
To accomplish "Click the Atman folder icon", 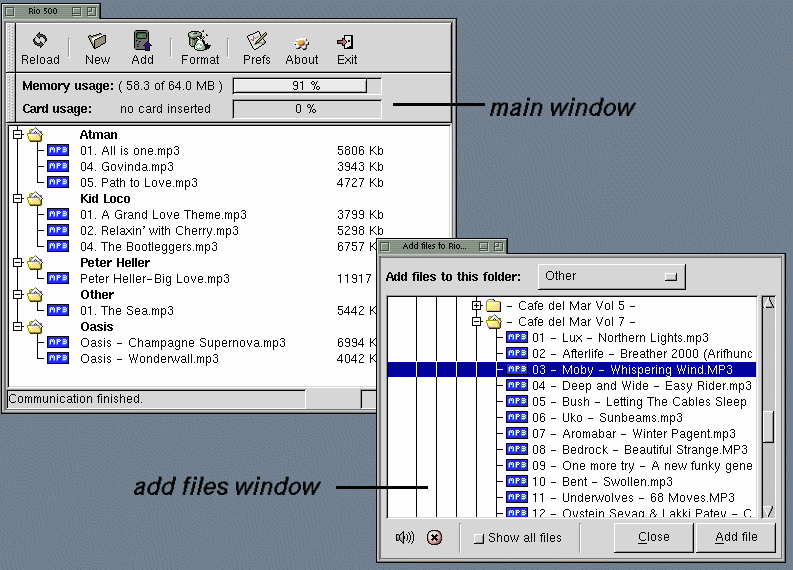I will tap(35, 135).
